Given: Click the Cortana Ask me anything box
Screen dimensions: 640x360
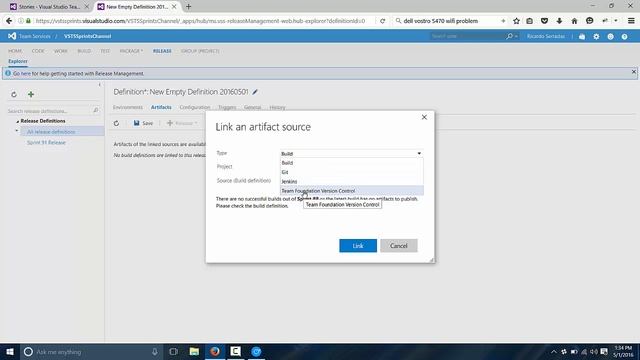Looking at the screenshot, I should 91,351.
